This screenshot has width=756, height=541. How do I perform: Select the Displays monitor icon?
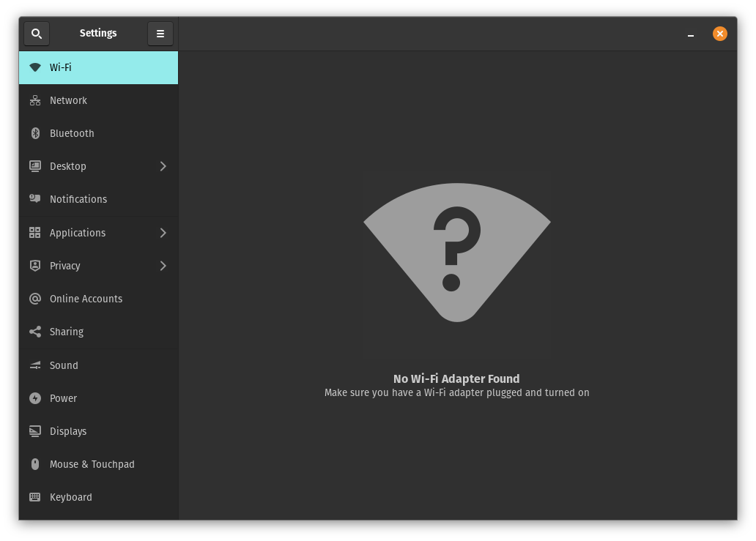(x=35, y=431)
